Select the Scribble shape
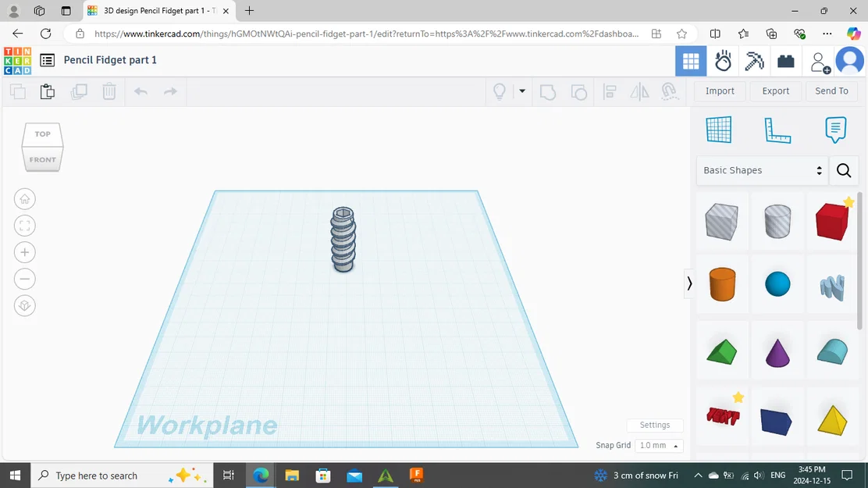Screen dimensions: 868x488 click(832, 287)
